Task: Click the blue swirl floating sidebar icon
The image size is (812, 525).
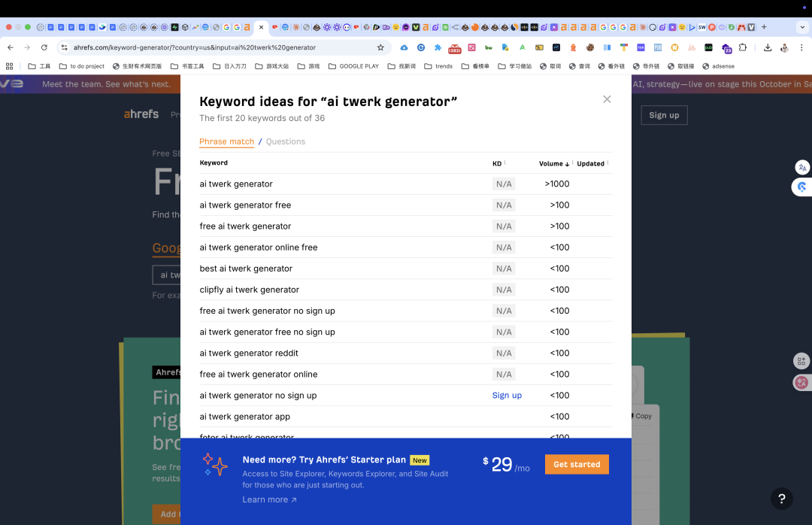Action: click(802, 187)
